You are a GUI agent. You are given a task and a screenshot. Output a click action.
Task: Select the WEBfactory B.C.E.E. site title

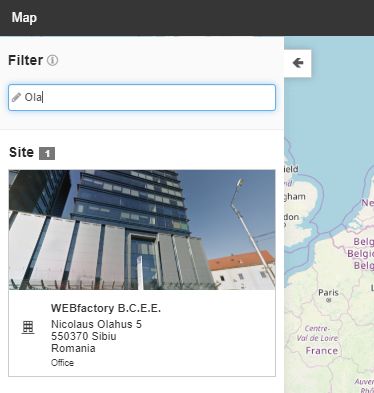coord(106,308)
